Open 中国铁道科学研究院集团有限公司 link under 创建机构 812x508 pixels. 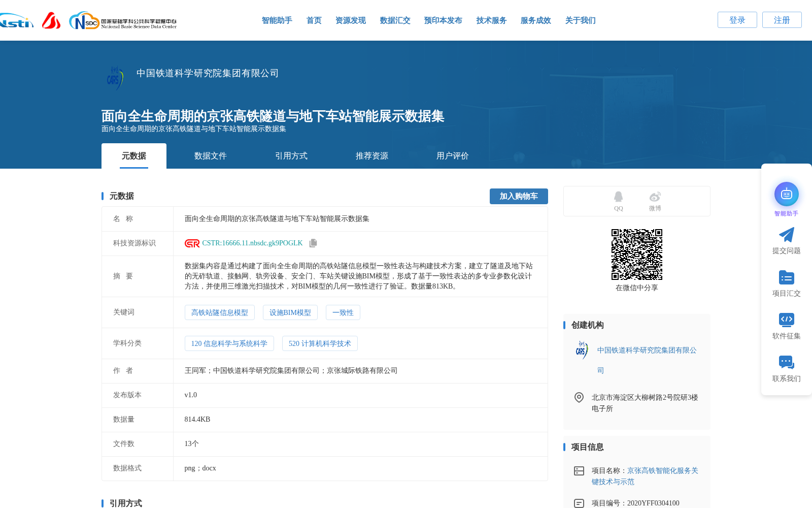pos(647,360)
